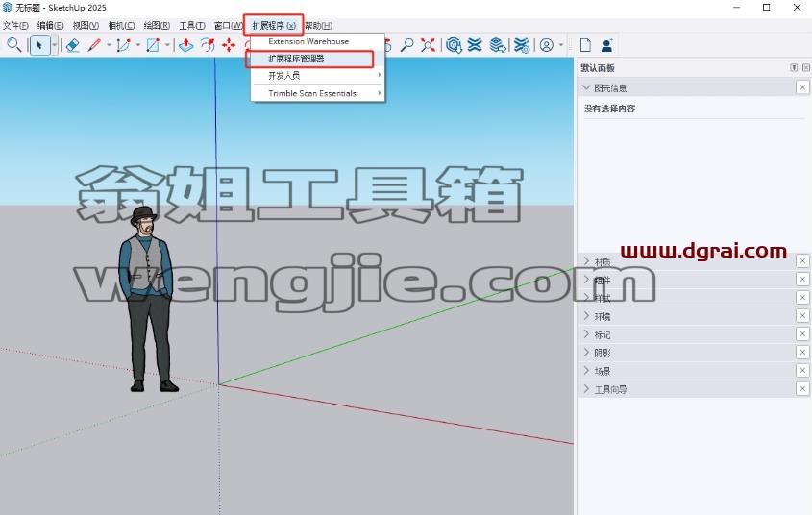Select the arrow Select tool
The image size is (812, 515).
tap(39, 45)
